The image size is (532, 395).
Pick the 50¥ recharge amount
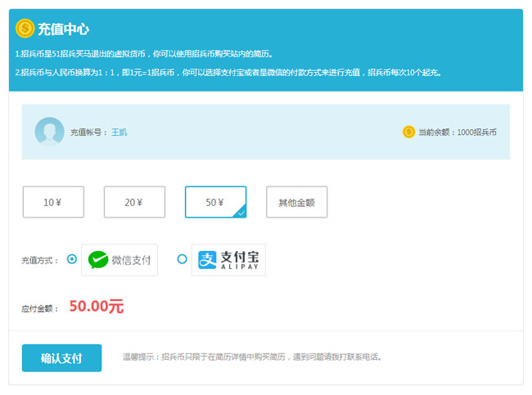[x=215, y=202]
